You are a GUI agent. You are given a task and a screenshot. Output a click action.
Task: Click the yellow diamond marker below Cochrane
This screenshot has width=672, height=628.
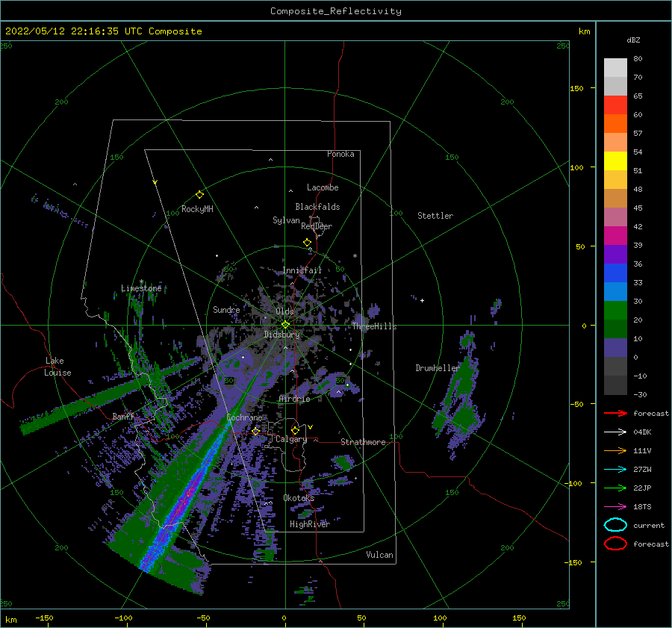[256, 431]
